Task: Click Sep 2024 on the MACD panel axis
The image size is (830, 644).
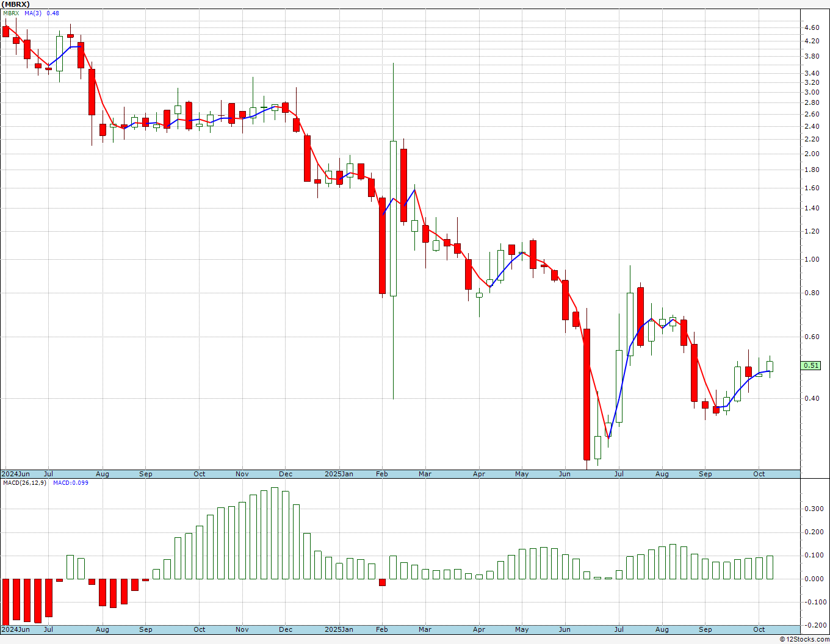Action: [x=146, y=629]
